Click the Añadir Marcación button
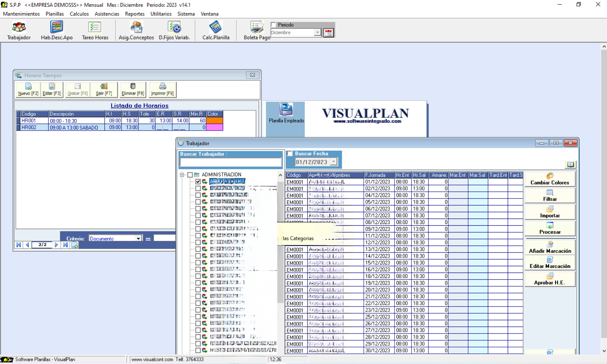The width and height of the screenshot is (607, 364). click(550, 247)
